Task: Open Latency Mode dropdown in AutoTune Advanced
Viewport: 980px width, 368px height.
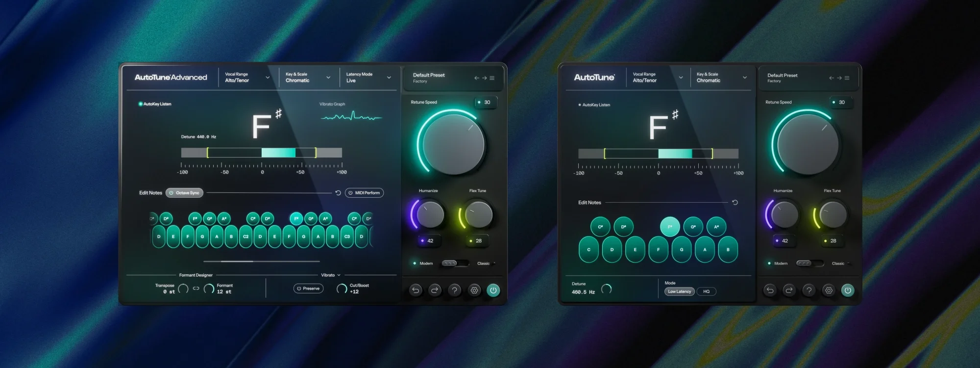Action: click(x=368, y=78)
